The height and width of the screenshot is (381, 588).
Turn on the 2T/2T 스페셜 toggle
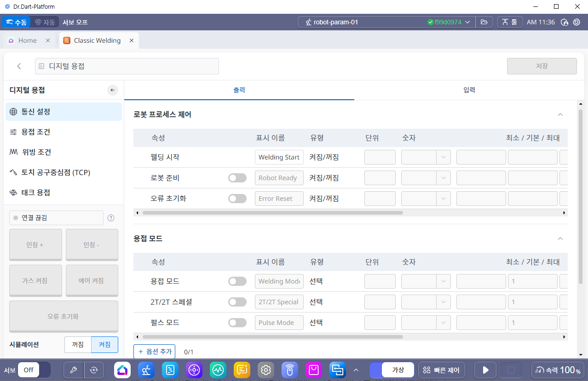pyautogui.click(x=237, y=302)
